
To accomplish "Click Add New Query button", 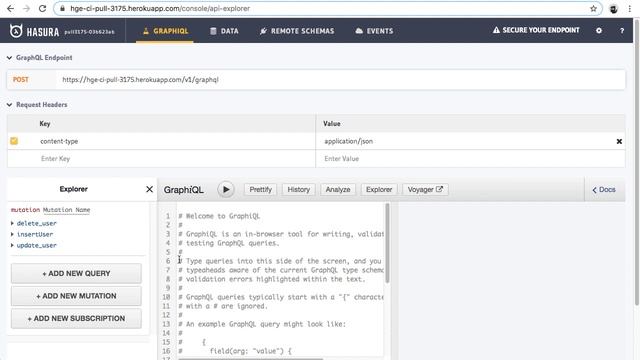I will (x=76, y=273).
